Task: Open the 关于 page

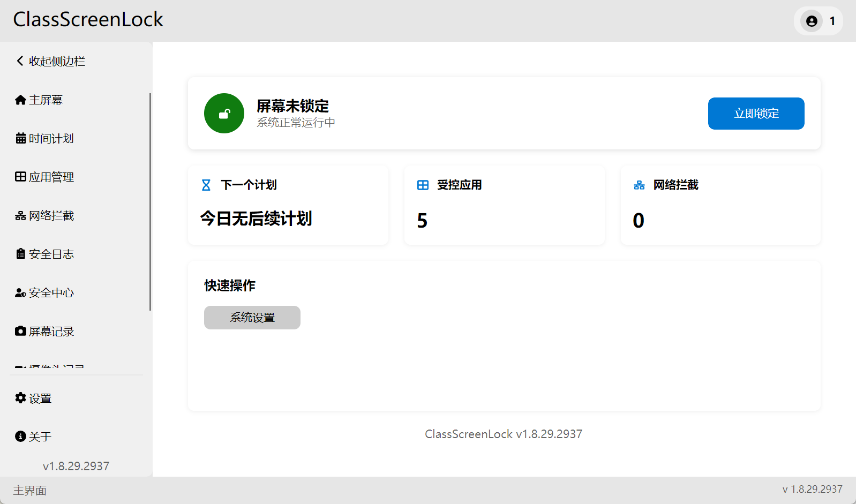Action: (x=40, y=437)
